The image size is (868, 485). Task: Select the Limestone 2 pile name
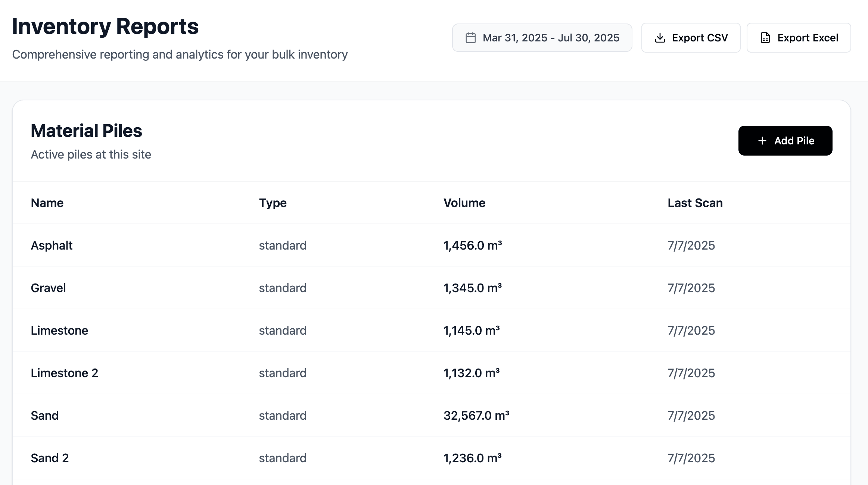[64, 373]
